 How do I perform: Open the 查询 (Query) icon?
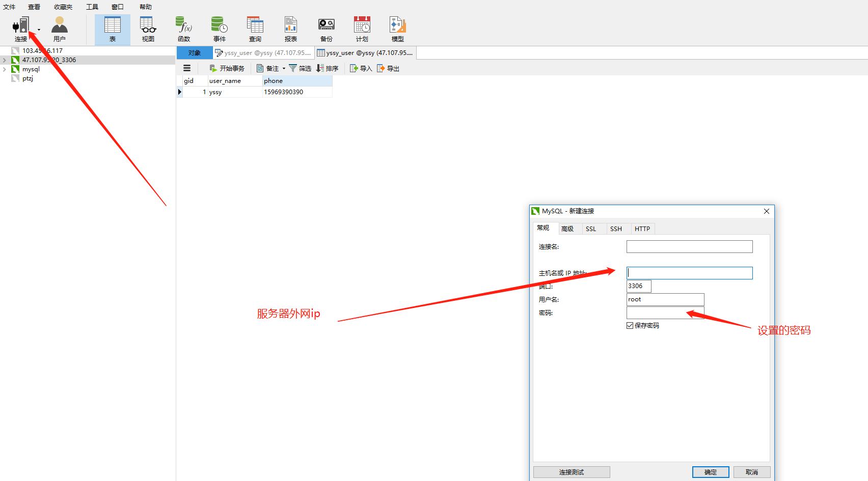[255, 29]
